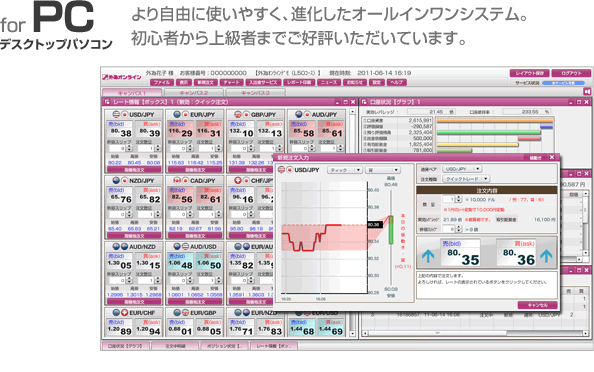594x372 pixels.
Task: Click the speaker sound icon below service status
Action: pos(586,92)
